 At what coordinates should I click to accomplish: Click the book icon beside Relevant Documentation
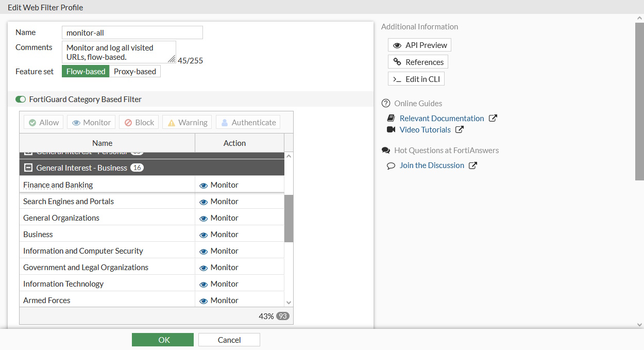coord(391,118)
